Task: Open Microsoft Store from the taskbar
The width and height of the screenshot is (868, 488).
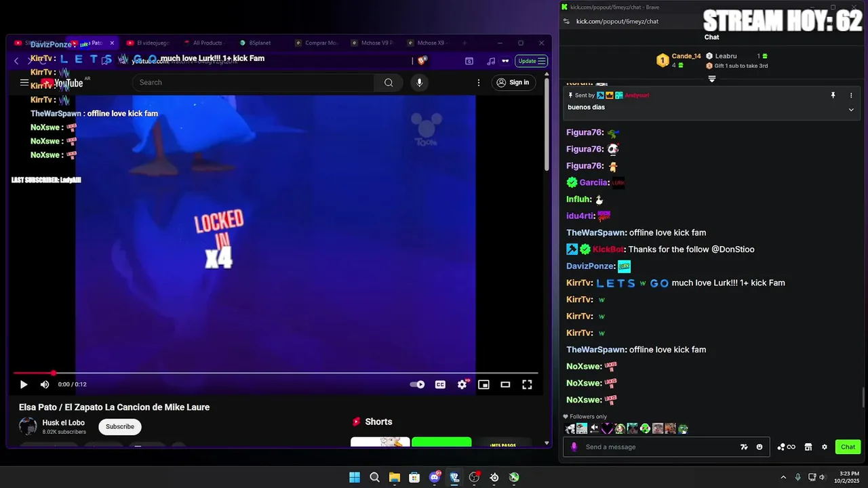Action: pyautogui.click(x=414, y=477)
